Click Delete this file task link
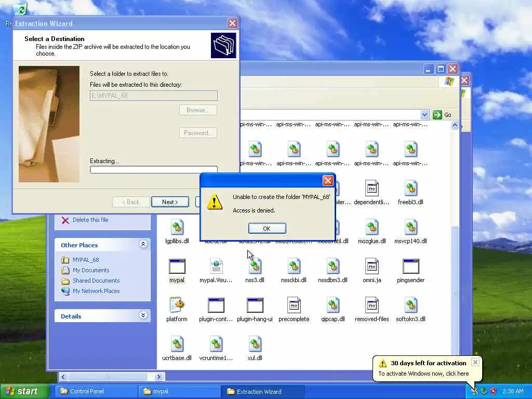Image resolution: width=532 pixels, height=399 pixels. point(90,220)
